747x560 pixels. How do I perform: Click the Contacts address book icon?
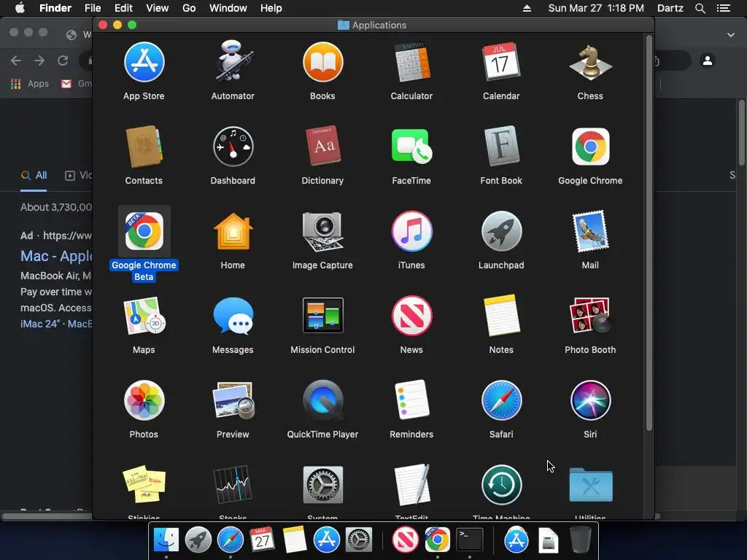[x=144, y=147]
